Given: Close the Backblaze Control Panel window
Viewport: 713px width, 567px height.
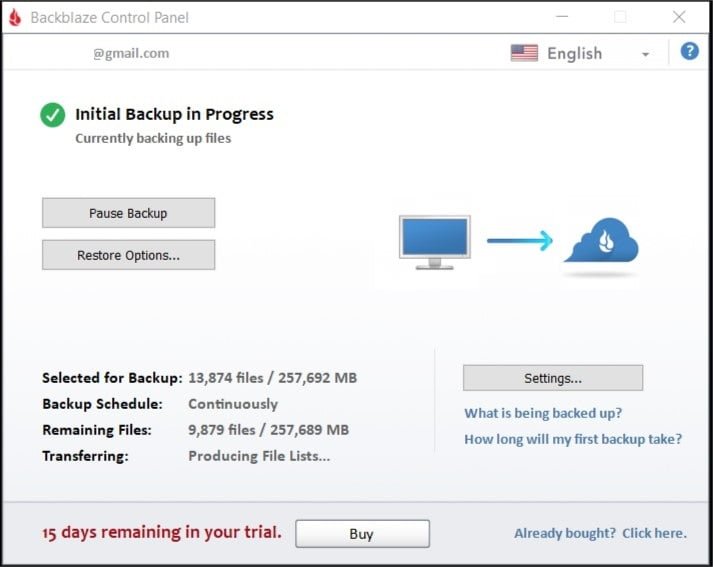Looking at the screenshot, I should [x=679, y=17].
